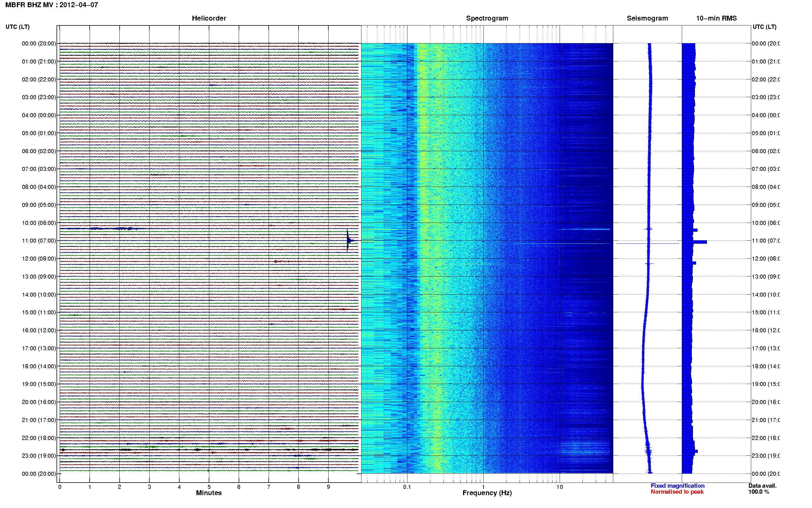Click the '10-min RMS' panel heading

[716, 18]
